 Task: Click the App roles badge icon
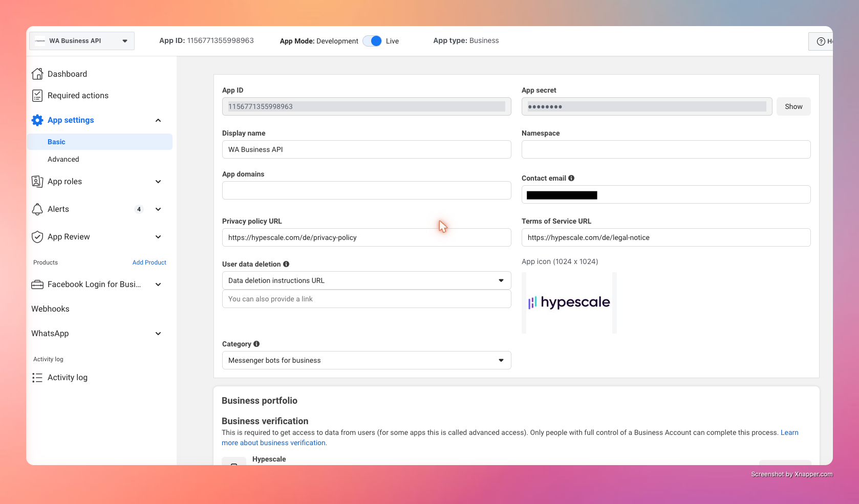coord(37,182)
